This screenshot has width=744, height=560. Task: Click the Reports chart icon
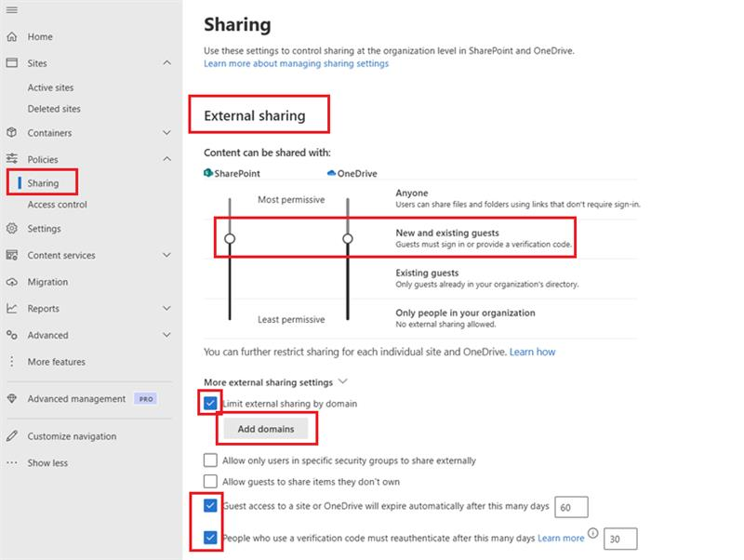(12, 309)
